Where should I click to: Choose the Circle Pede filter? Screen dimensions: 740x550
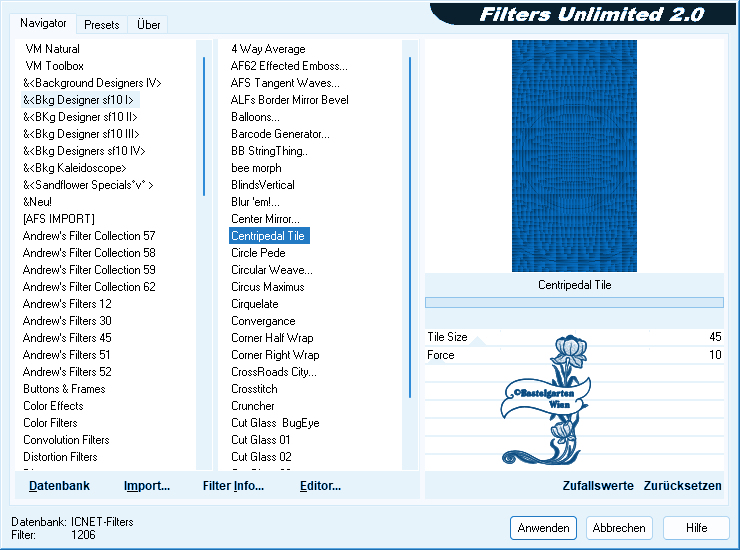258,253
